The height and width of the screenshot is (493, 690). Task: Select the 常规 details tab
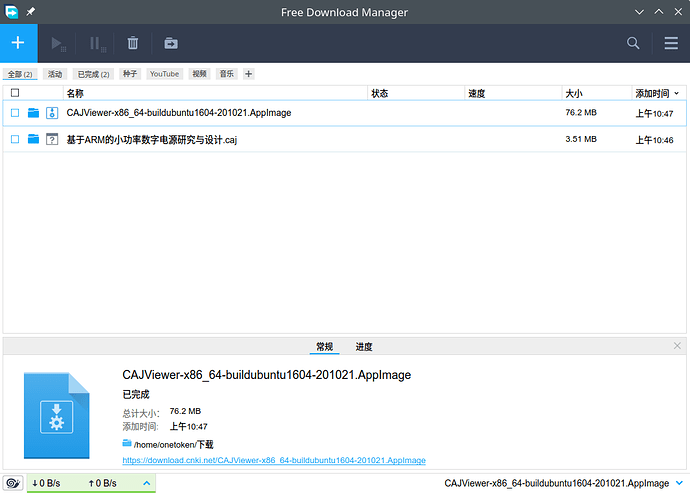(324, 347)
